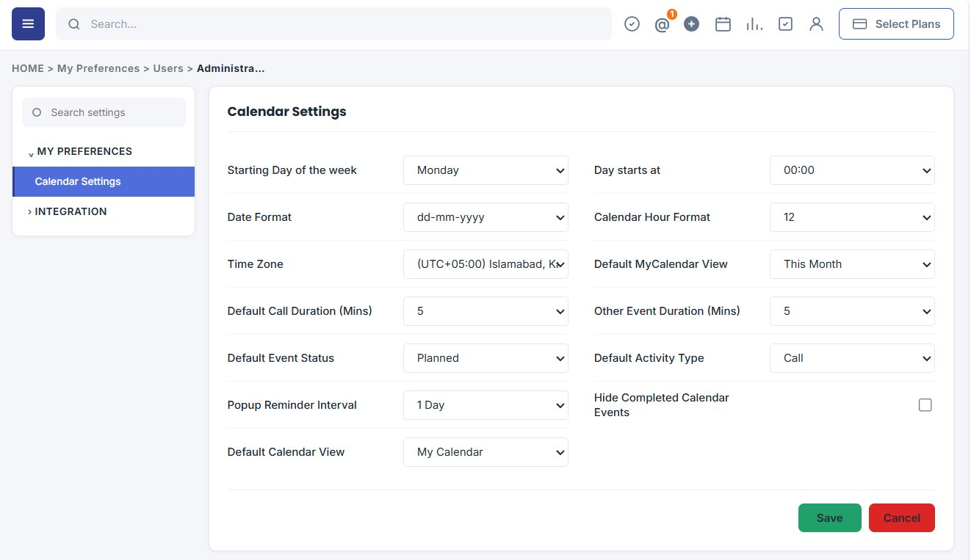The image size is (971, 560).
Task: Enable Hide Completed Calendar Events checkbox
Action: pyautogui.click(x=925, y=405)
